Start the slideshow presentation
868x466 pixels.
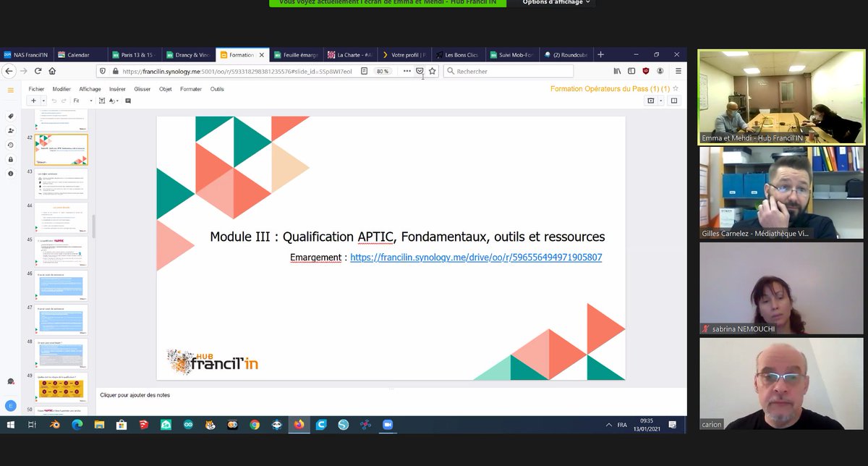pyautogui.click(x=650, y=101)
